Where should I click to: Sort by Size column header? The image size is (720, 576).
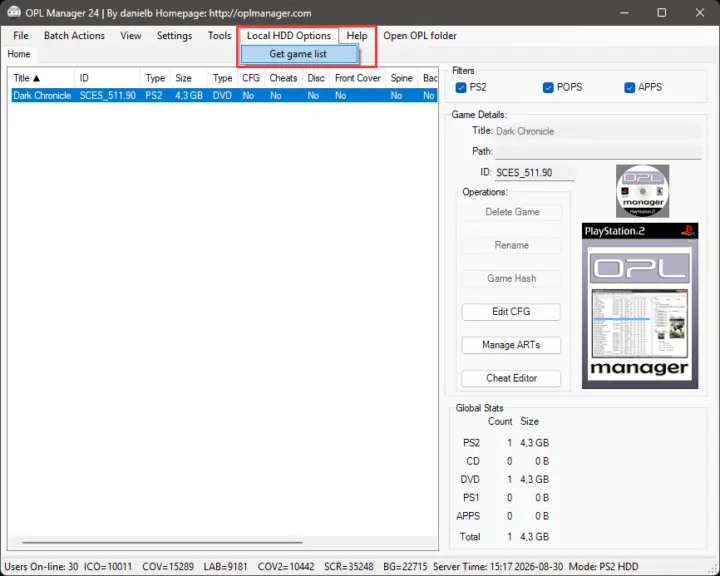(x=188, y=78)
